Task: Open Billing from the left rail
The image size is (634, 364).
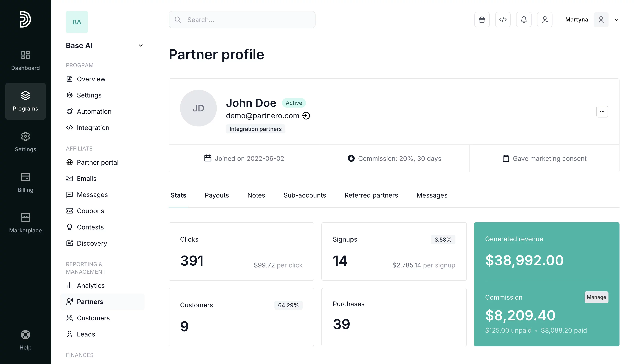Action: [25, 182]
